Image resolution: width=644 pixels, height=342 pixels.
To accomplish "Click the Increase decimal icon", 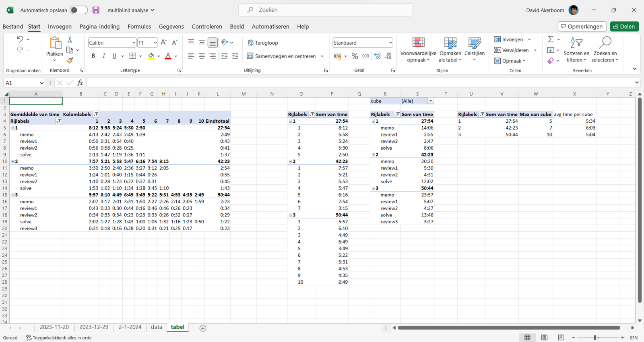I will pyautogui.click(x=377, y=56).
